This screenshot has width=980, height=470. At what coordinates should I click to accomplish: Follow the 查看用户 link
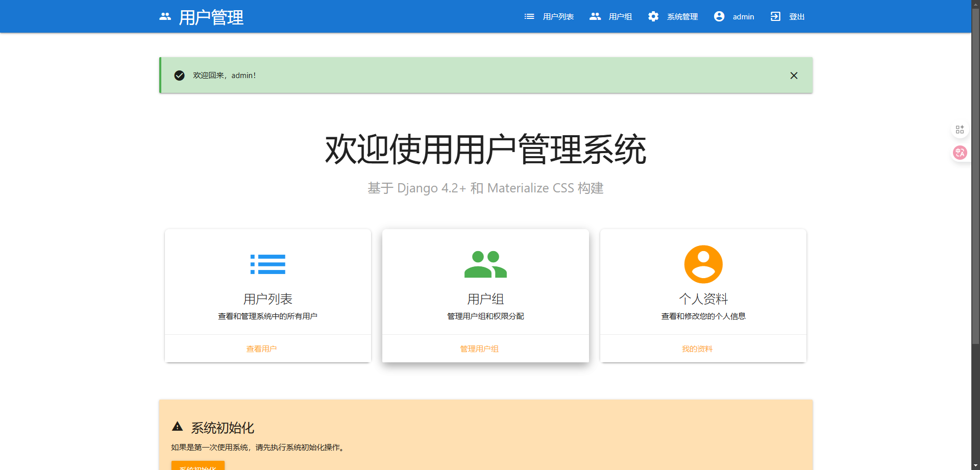click(261, 349)
